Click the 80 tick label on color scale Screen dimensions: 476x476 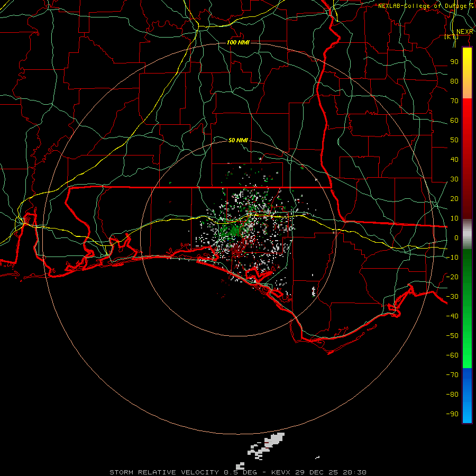click(x=454, y=81)
